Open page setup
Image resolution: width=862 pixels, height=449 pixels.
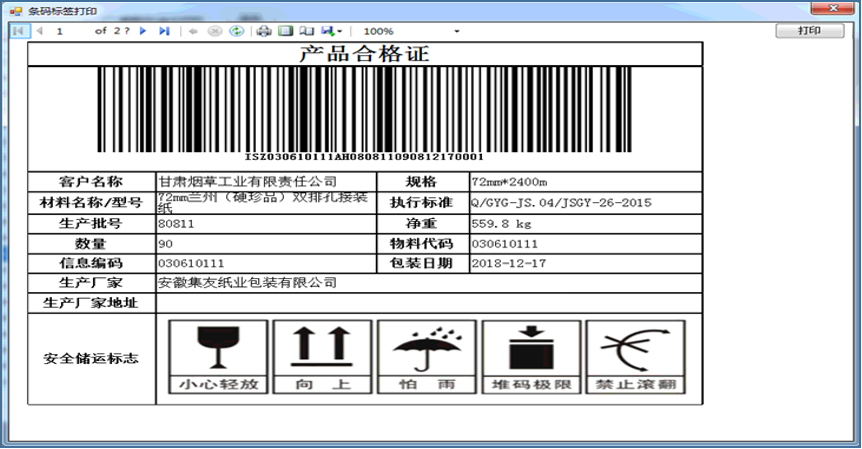tap(307, 31)
